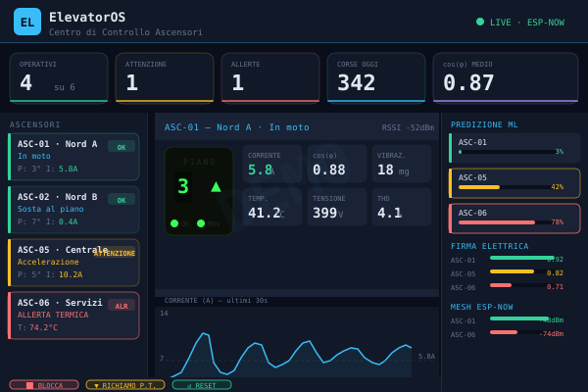
Task: Select elevator ASC-02 Nord B card
Action: (x=73, y=210)
